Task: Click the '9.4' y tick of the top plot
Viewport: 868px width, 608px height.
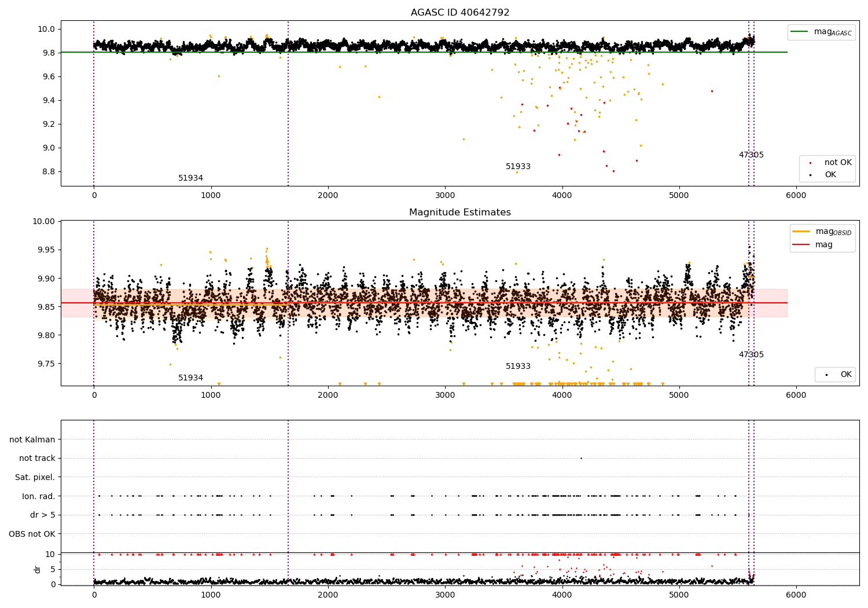Action: (50, 100)
